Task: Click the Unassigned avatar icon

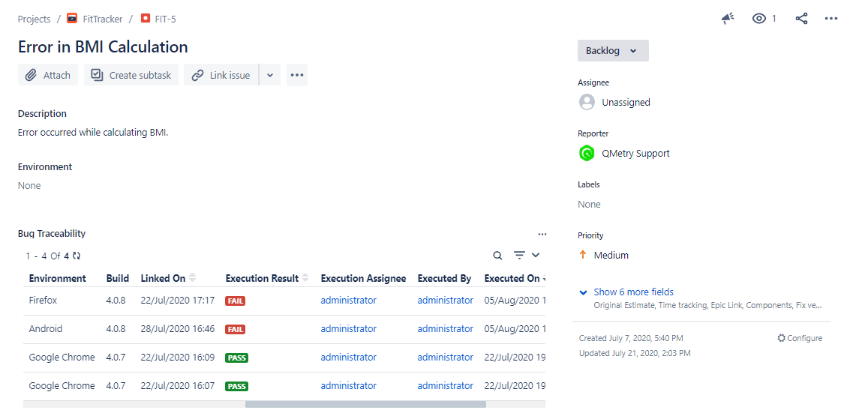Action: click(x=587, y=102)
